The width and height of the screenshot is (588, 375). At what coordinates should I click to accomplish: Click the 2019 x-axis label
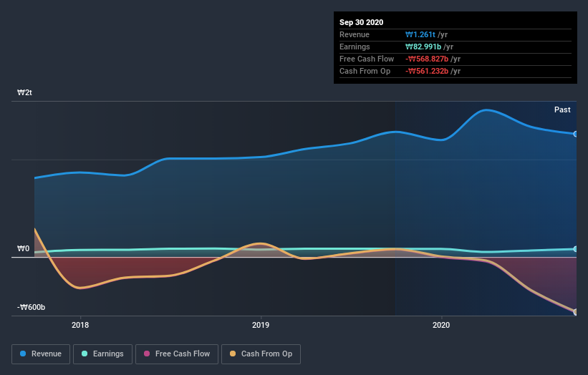(x=261, y=325)
